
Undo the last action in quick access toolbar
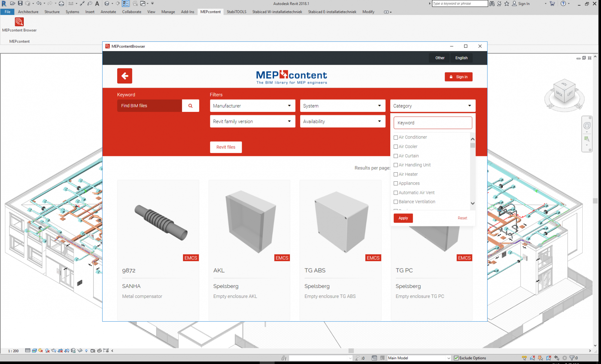pos(39,3)
